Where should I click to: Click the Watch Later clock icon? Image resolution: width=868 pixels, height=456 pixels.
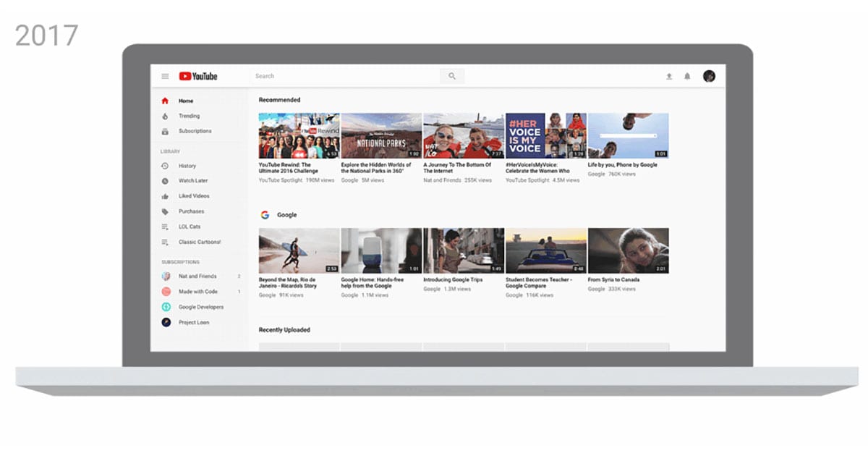click(x=166, y=181)
